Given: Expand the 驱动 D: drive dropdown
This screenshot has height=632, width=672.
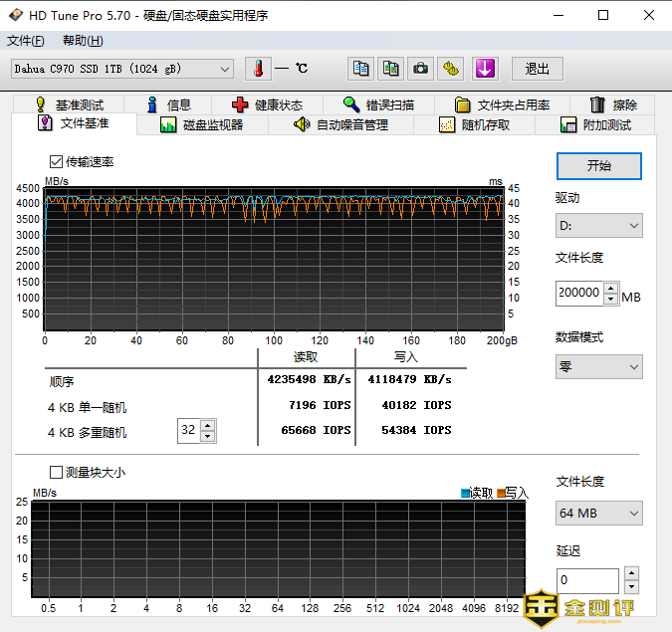Looking at the screenshot, I should tap(598, 226).
